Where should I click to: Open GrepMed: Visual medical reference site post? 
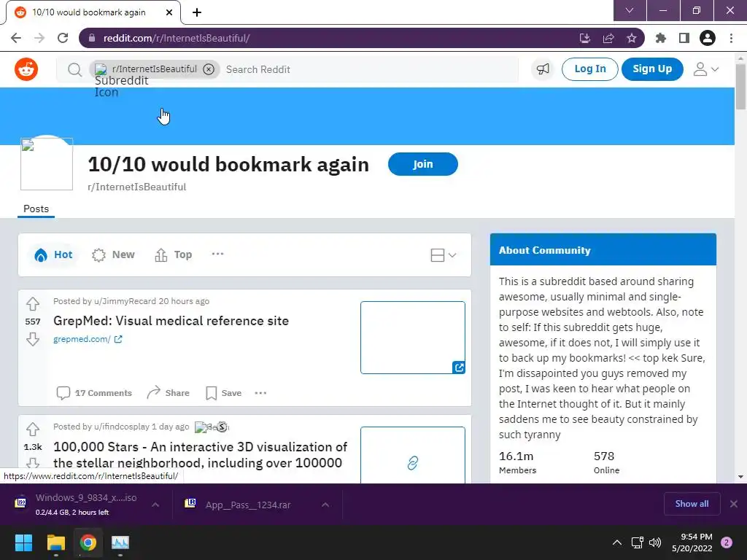click(171, 321)
